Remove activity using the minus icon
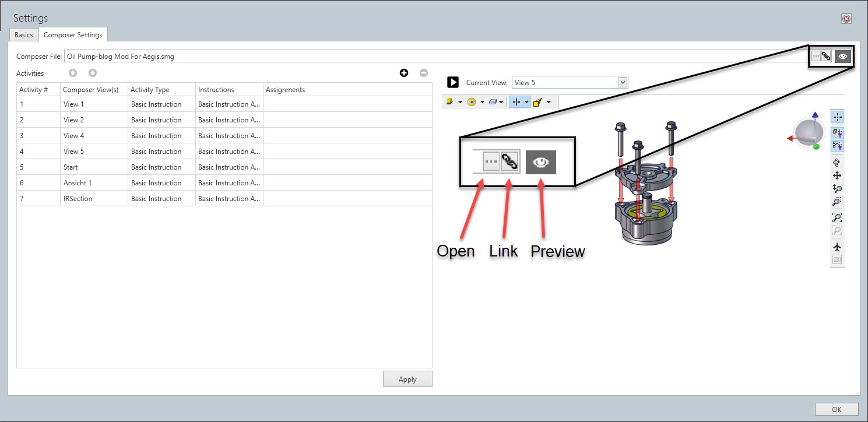This screenshot has height=422, width=868. coord(424,73)
